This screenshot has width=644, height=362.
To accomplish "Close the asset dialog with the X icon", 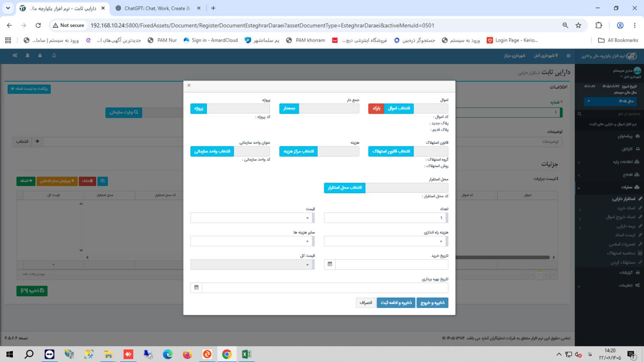I will pos(189,85).
